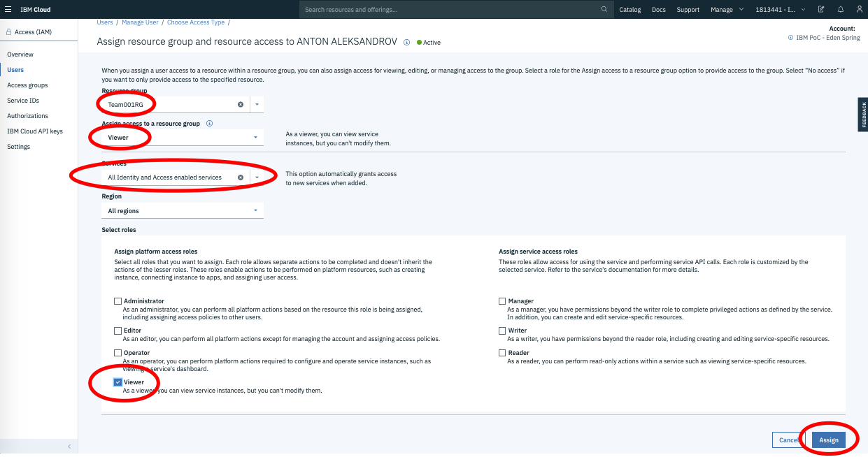Expand the Resource group dropdown arrow
Image resolution: width=868 pixels, height=457 pixels.
257,104
